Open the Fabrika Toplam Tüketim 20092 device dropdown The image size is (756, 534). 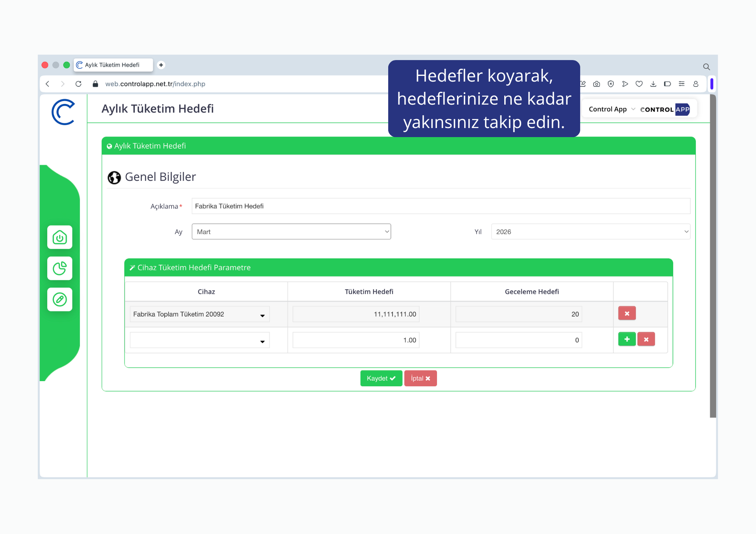(200, 314)
